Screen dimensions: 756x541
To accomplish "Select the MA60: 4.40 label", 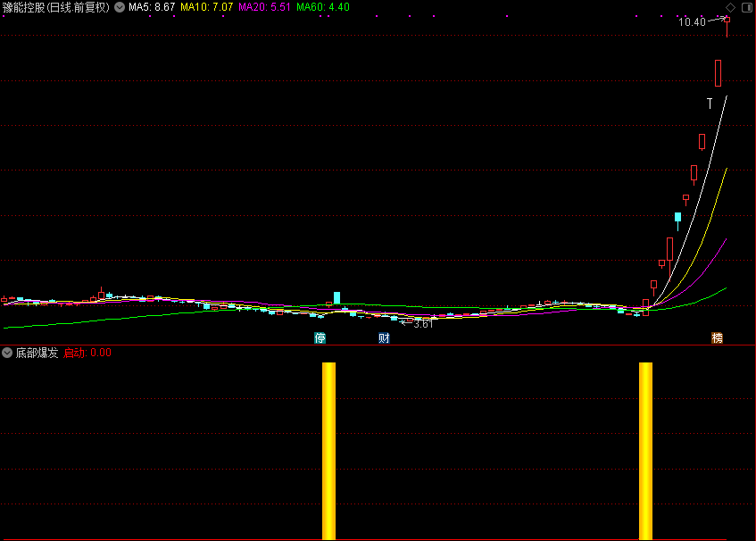I will [322, 7].
